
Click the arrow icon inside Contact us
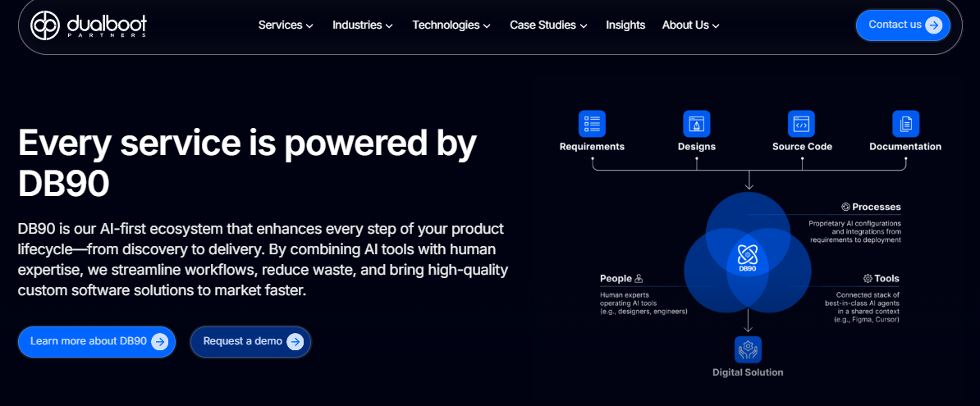tap(934, 25)
